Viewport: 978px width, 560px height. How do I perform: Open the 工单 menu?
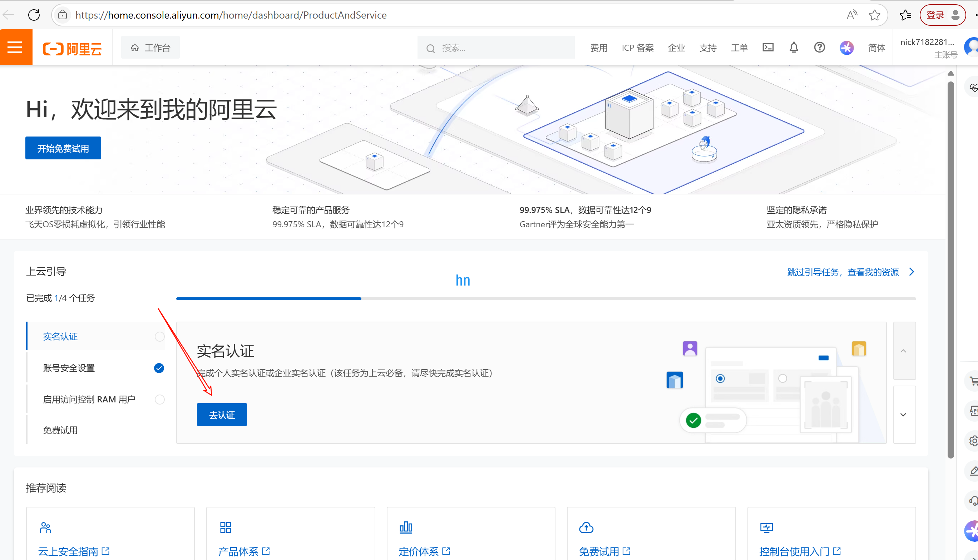click(x=739, y=48)
